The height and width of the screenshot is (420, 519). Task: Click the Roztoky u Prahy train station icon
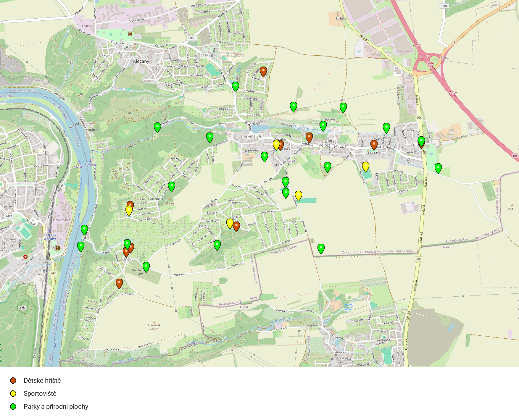pos(50,231)
